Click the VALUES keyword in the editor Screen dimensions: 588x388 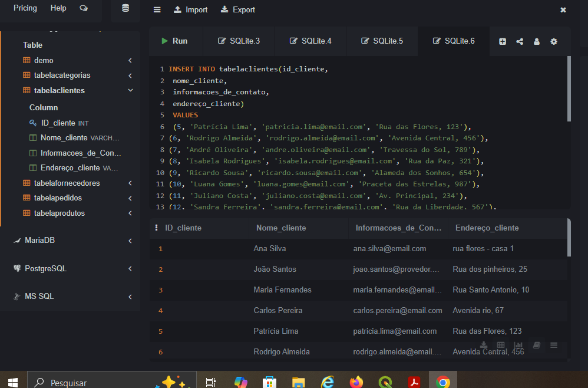tap(185, 115)
